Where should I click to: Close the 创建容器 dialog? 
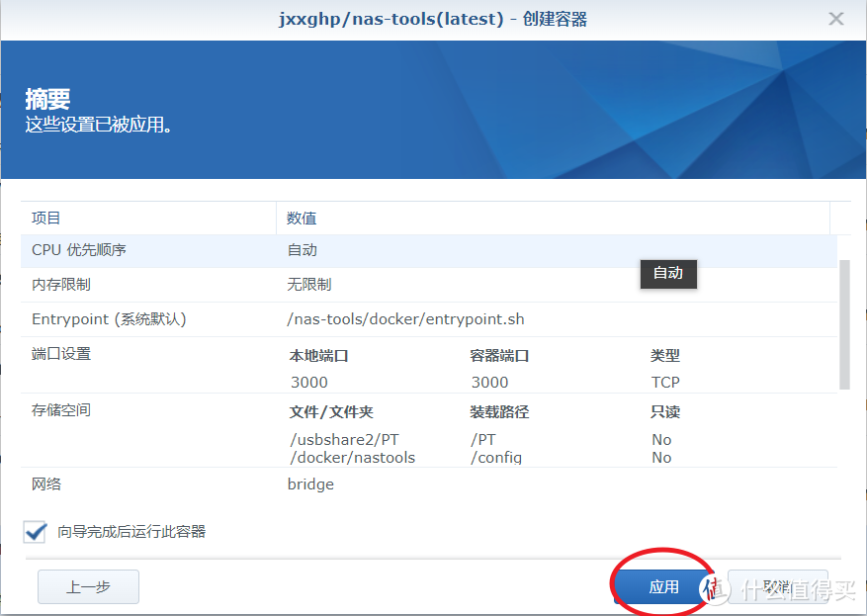(x=835, y=18)
